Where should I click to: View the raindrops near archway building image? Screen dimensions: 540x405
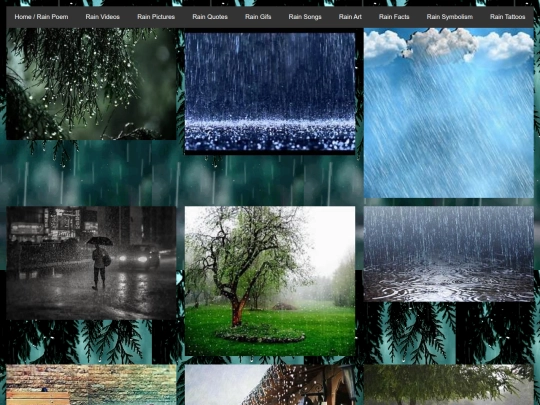pos(270,385)
